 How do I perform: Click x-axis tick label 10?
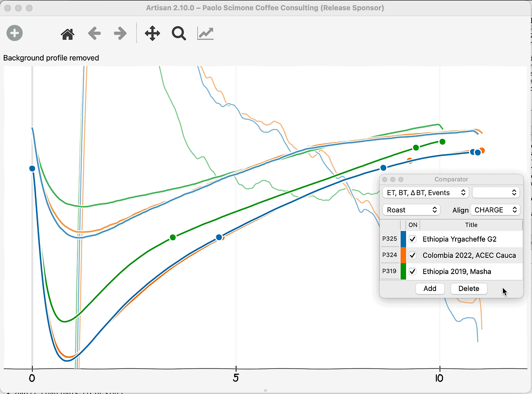click(439, 378)
